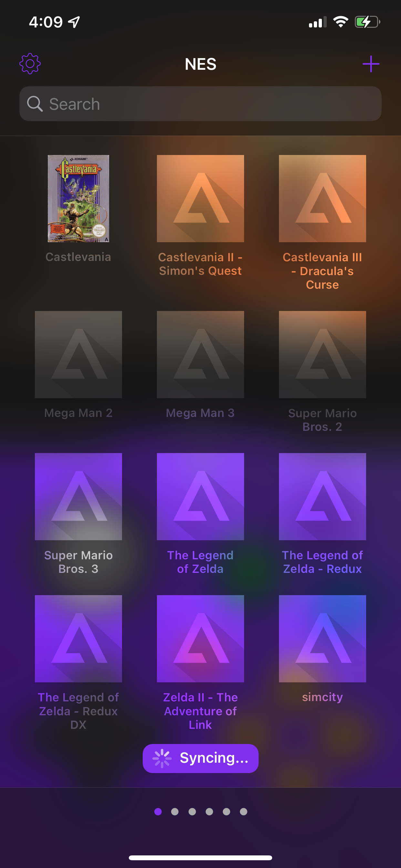Tap the bottom home indicator bar
The width and height of the screenshot is (401, 868).
(200, 858)
